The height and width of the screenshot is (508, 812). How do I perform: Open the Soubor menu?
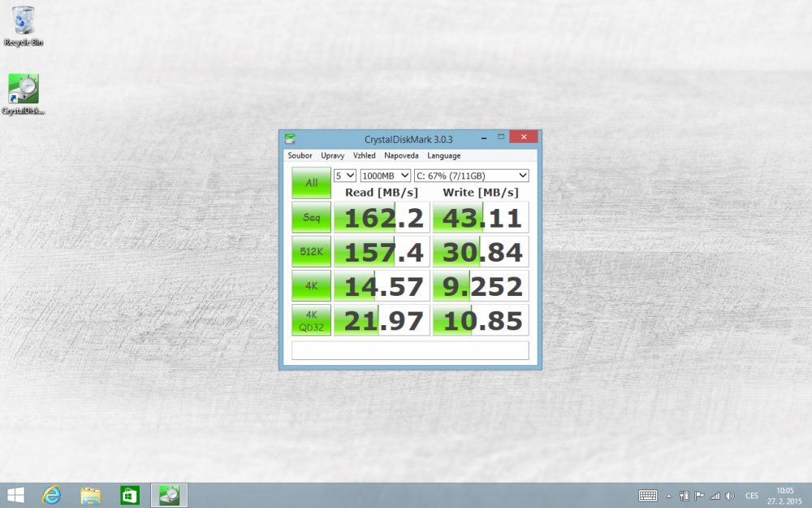pos(300,155)
